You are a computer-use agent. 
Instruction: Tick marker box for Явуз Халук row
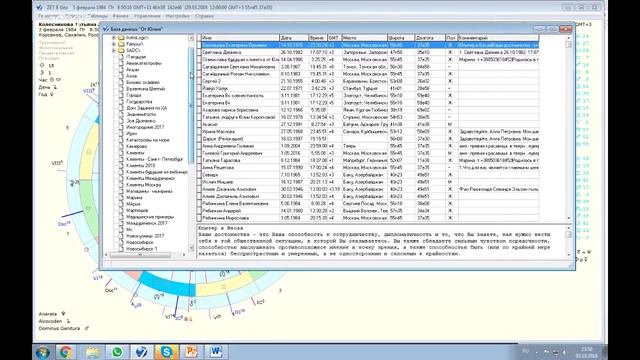[200, 88]
